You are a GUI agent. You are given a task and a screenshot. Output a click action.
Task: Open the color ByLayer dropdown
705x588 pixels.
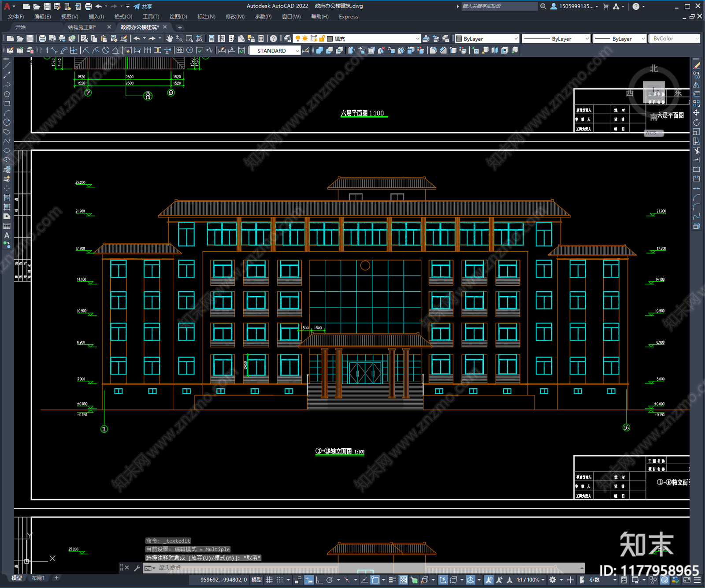487,39
